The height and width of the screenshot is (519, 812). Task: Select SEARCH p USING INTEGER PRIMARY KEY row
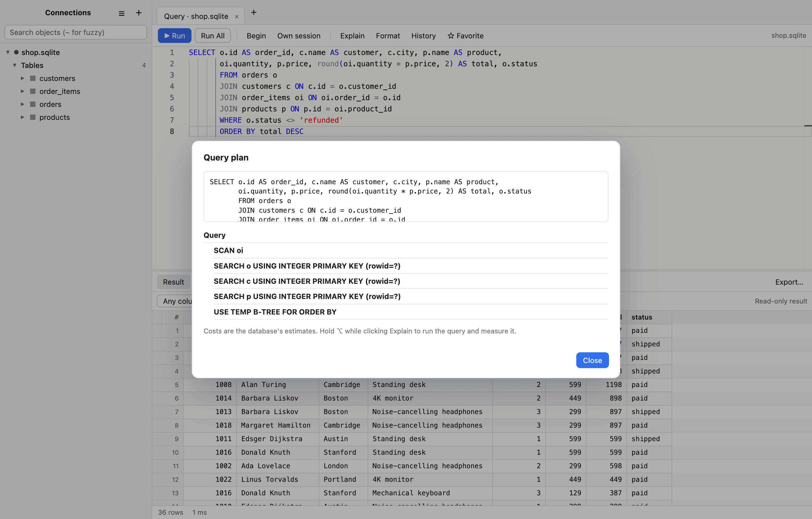[x=411, y=296]
